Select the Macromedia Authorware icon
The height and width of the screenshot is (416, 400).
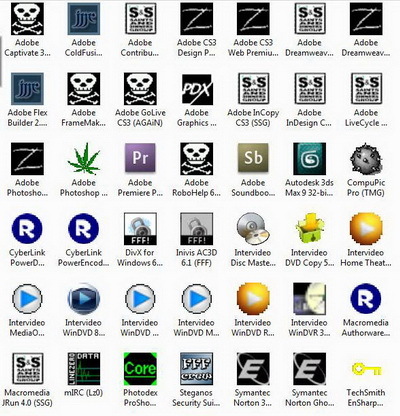(x=366, y=299)
